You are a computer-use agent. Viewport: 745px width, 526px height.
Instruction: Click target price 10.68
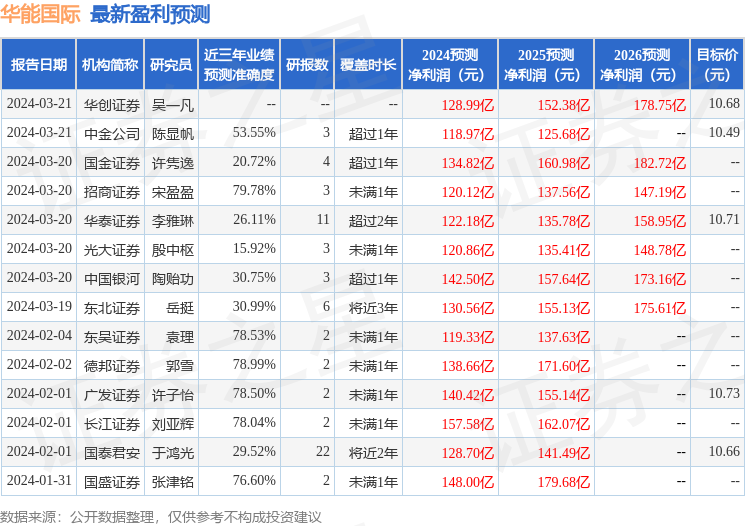pos(724,103)
